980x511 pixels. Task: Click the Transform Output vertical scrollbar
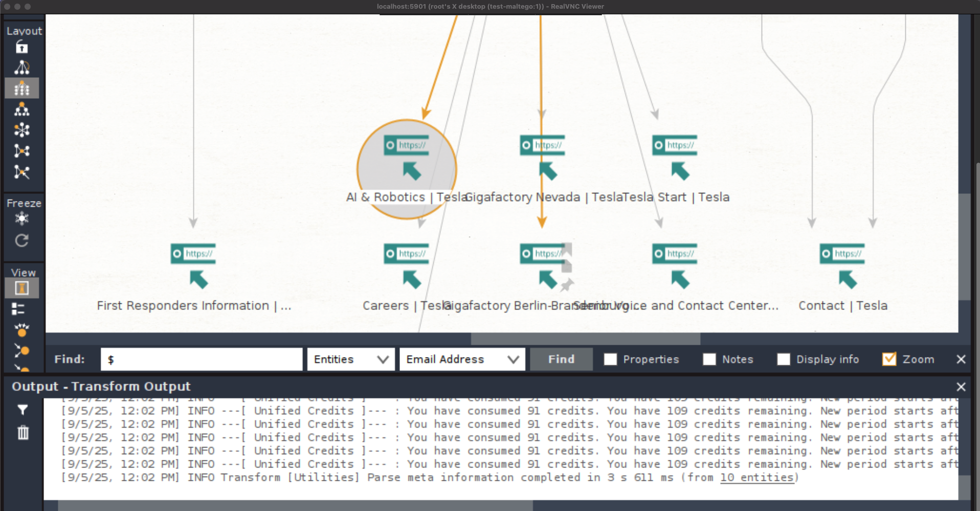(x=964, y=487)
